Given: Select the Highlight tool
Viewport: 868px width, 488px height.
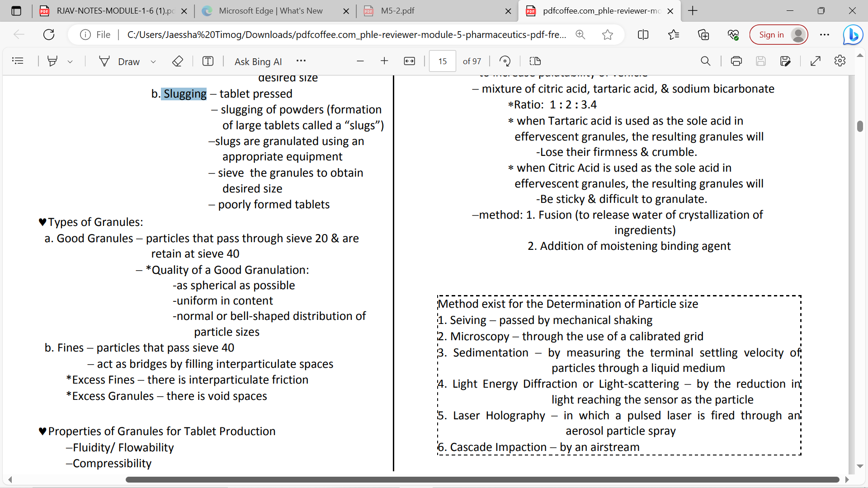Looking at the screenshot, I should pyautogui.click(x=52, y=61).
